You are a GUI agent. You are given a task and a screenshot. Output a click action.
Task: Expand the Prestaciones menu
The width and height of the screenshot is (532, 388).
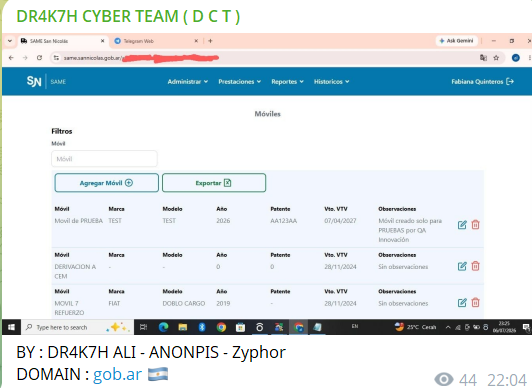pos(240,82)
